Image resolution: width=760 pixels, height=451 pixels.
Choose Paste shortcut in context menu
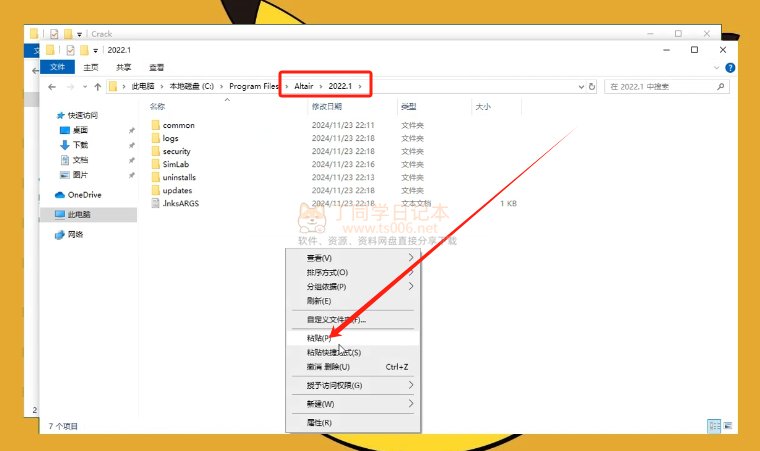pyautogui.click(x=353, y=352)
